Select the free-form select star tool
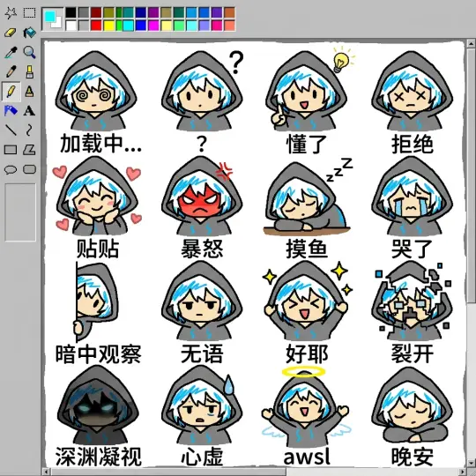Screen dimensions: 476x476 pos(11,13)
